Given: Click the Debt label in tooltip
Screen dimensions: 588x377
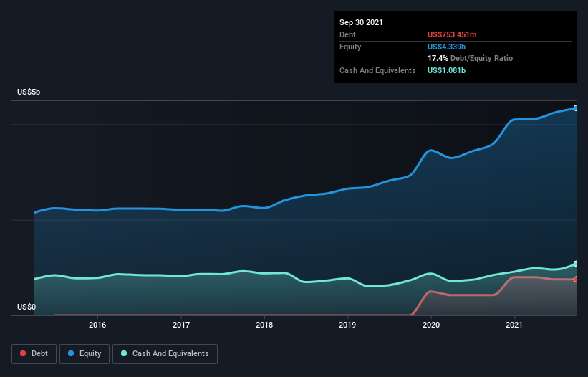Looking at the screenshot, I should [x=347, y=34].
